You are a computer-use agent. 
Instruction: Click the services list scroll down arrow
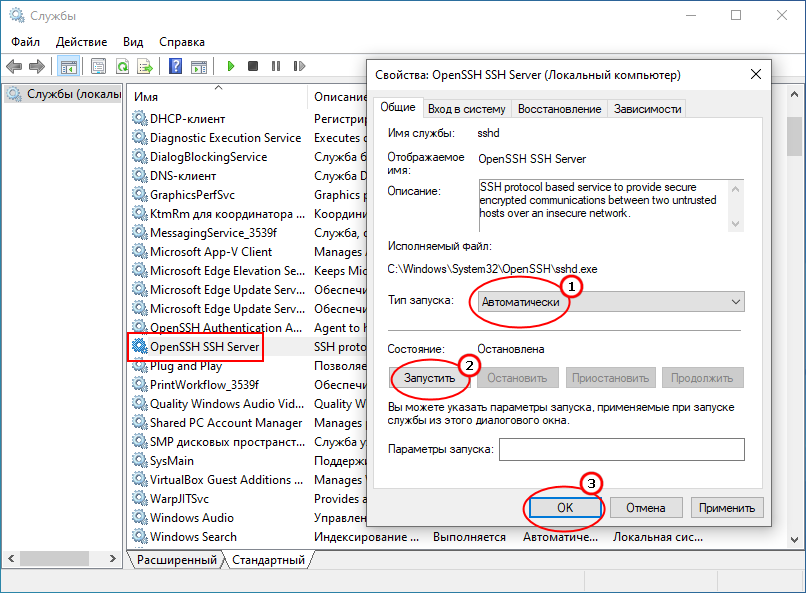(x=794, y=540)
